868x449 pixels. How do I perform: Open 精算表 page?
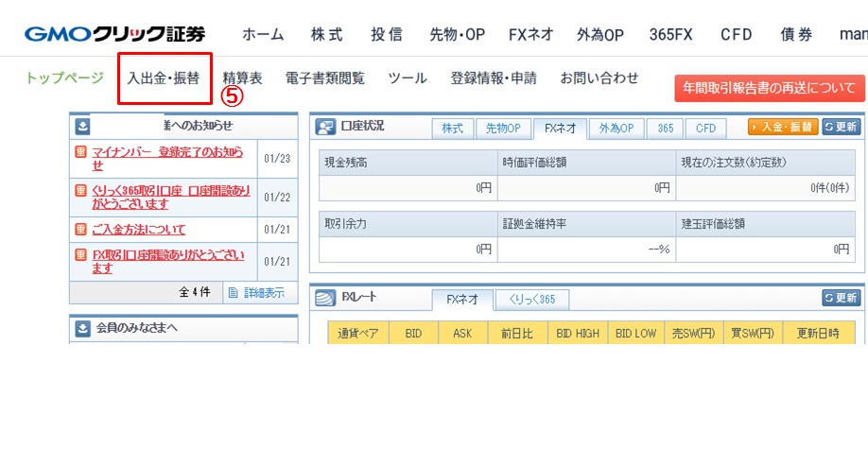pyautogui.click(x=242, y=78)
